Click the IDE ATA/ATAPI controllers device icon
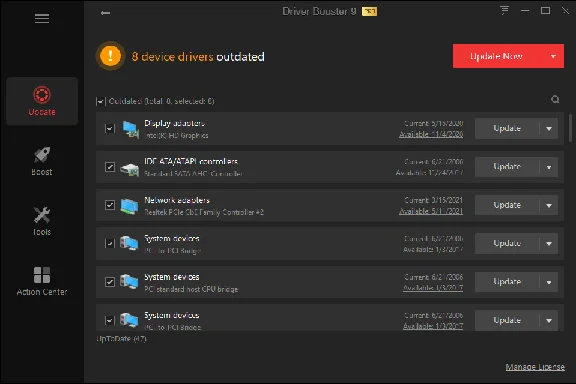This screenshot has width=576, height=384. (130, 169)
